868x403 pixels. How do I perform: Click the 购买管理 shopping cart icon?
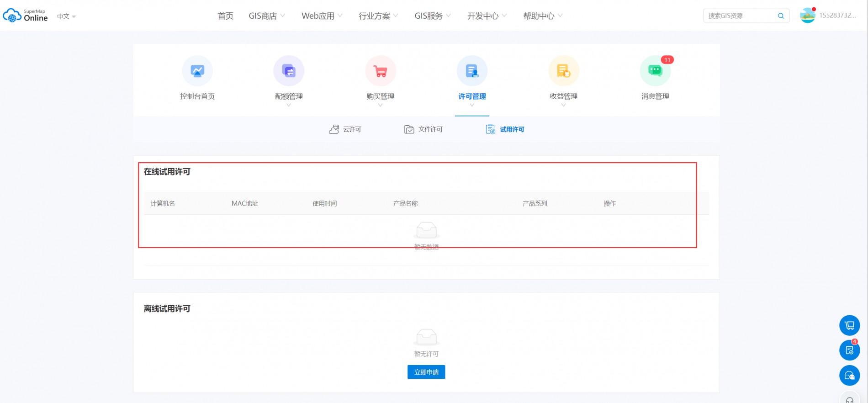380,71
